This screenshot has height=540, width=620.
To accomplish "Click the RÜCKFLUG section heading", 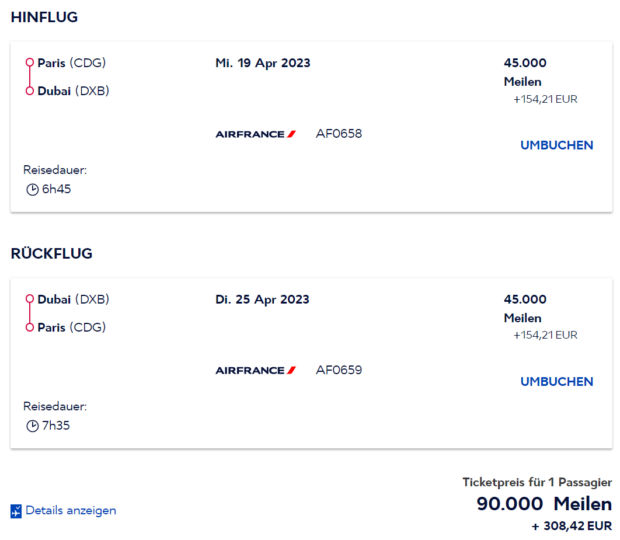I will [51, 253].
